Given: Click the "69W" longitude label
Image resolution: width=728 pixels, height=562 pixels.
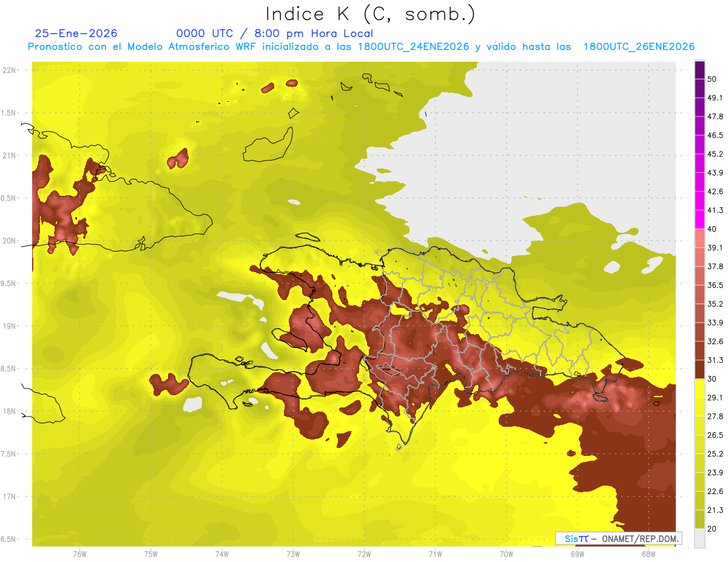Looking at the screenshot, I should (x=578, y=554).
